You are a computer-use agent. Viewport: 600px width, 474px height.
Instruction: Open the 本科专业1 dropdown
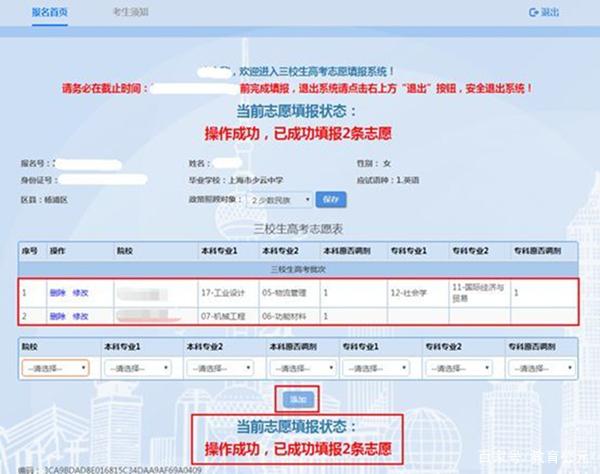pos(138,367)
